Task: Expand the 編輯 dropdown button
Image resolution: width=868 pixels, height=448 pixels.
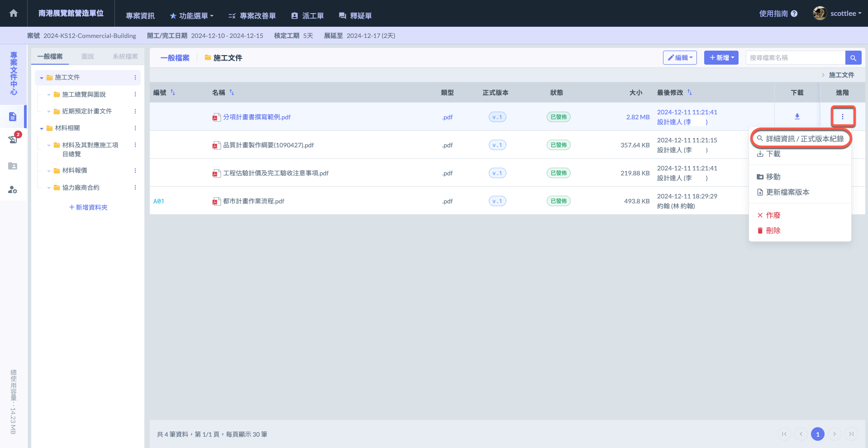Action: tap(680, 58)
